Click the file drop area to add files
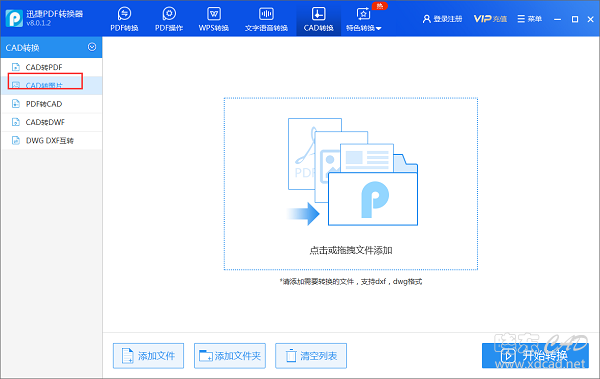The image size is (600, 379). [x=351, y=184]
